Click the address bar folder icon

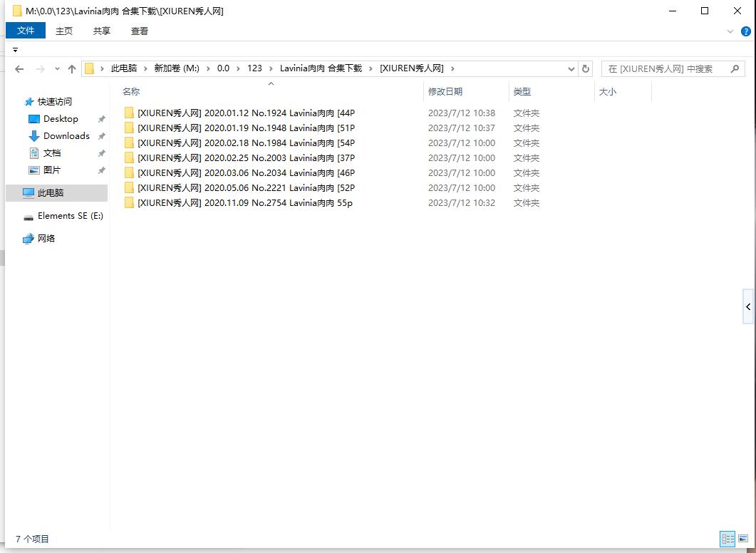[89, 68]
